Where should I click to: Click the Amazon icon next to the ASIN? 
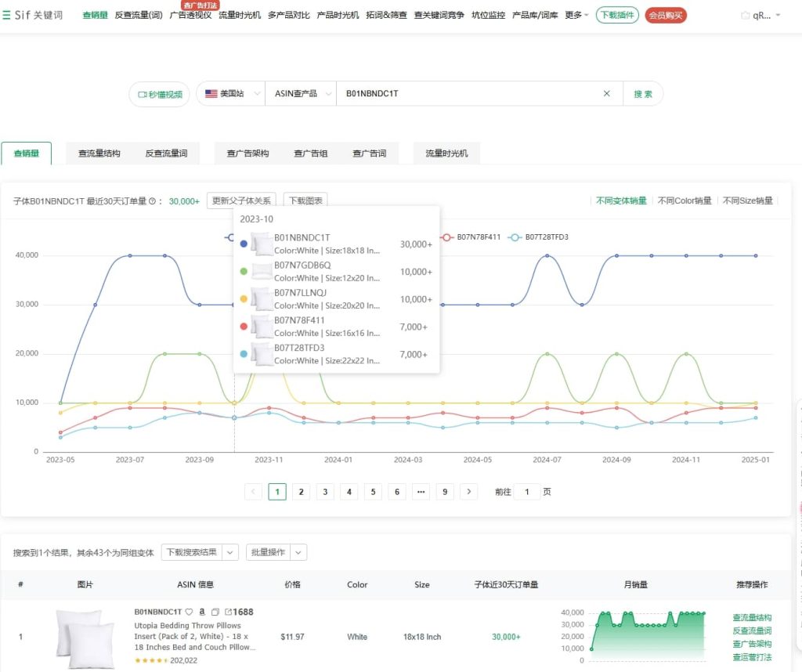pyautogui.click(x=202, y=612)
